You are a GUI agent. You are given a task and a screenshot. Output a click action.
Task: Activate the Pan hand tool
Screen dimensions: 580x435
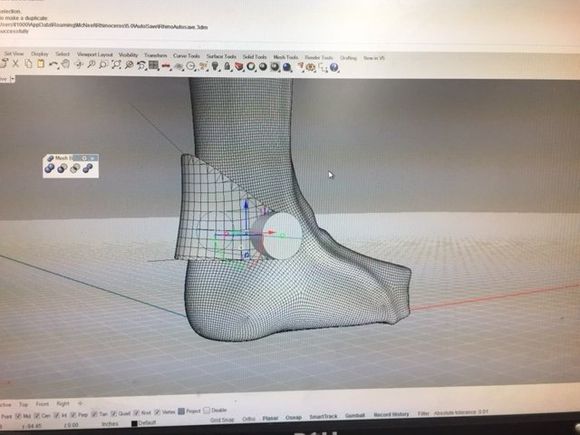coord(65,64)
